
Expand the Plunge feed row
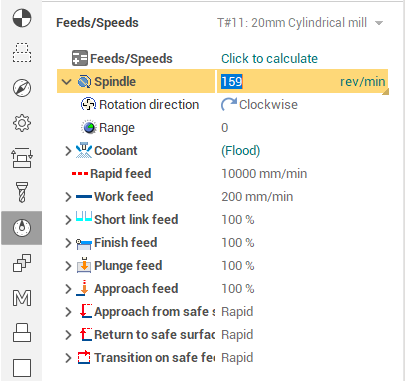[x=68, y=266]
